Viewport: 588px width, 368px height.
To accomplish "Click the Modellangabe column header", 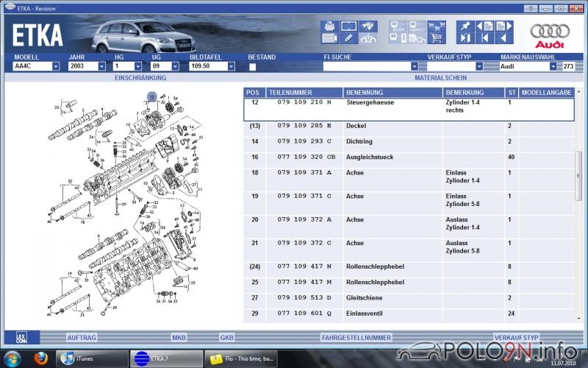I will click(547, 93).
